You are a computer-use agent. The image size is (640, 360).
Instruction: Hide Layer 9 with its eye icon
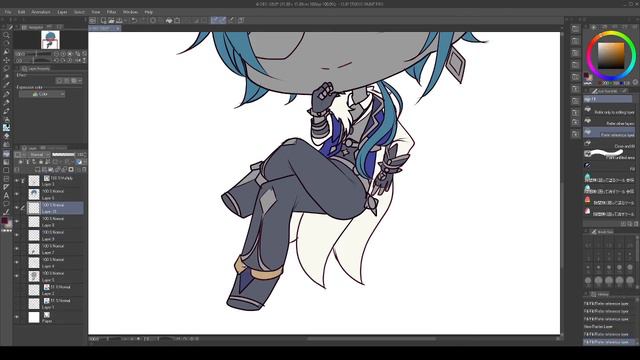tap(17, 235)
